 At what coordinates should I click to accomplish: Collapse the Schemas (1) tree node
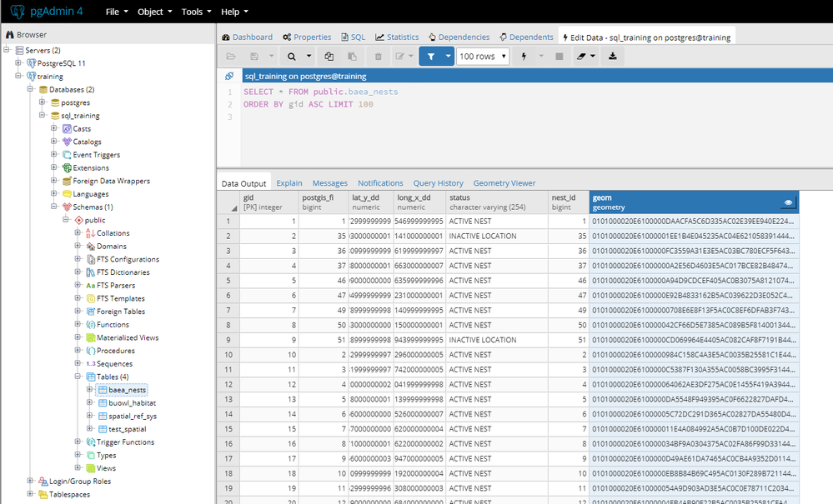[54, 207]
